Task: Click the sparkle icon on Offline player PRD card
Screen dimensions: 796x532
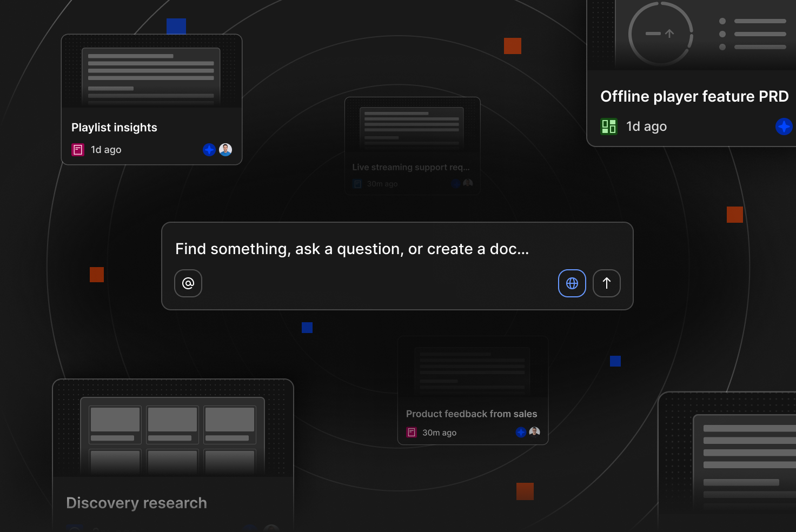Action: [784, 126]
